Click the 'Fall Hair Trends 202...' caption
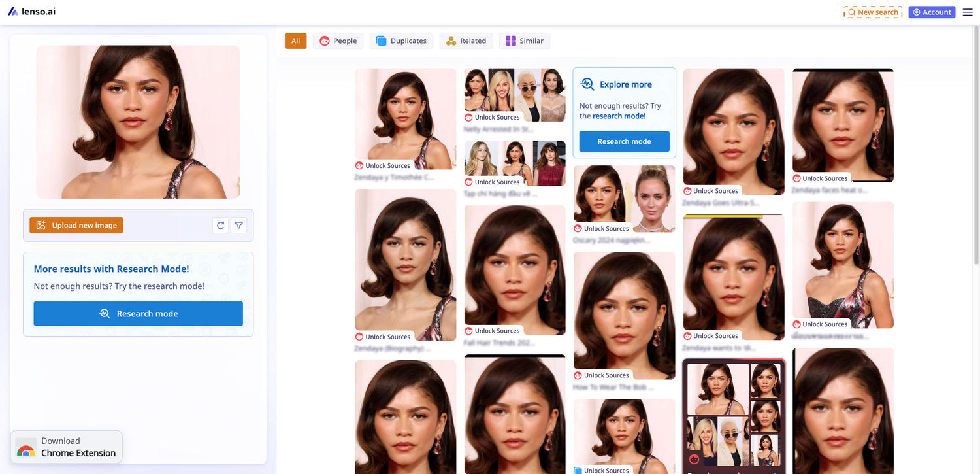 [x=500, y=342]
